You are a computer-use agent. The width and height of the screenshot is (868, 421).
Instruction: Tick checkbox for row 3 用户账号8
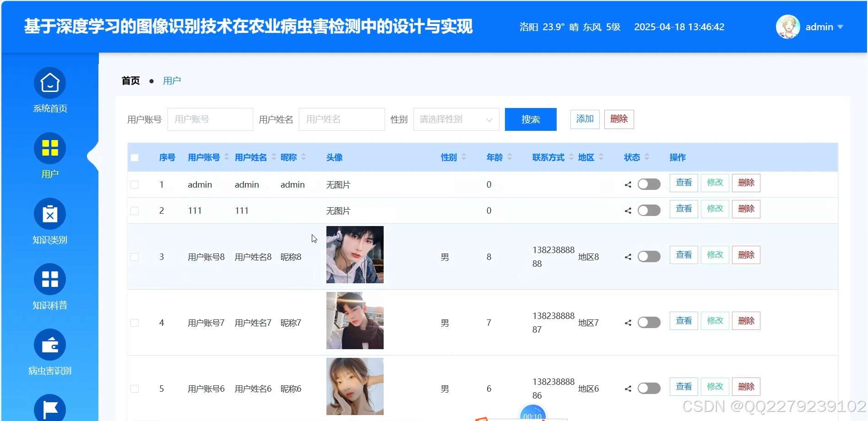click(x=135, y=257)
